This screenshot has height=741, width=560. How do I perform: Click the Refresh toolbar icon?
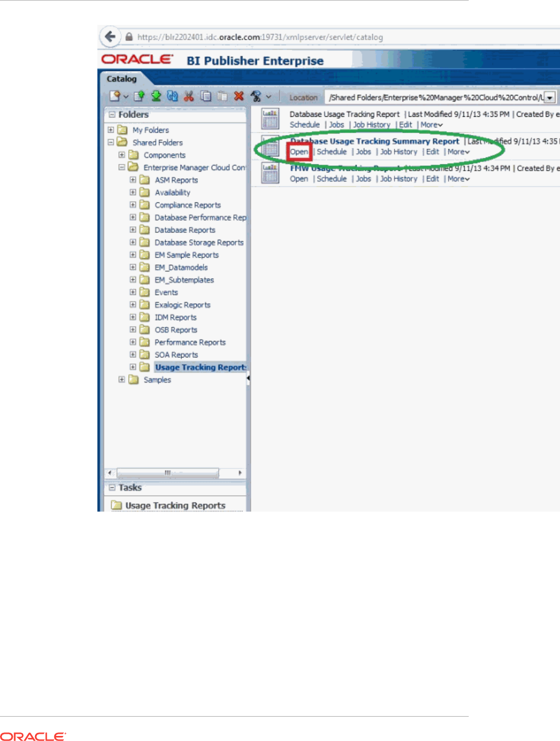click(172, 96)
